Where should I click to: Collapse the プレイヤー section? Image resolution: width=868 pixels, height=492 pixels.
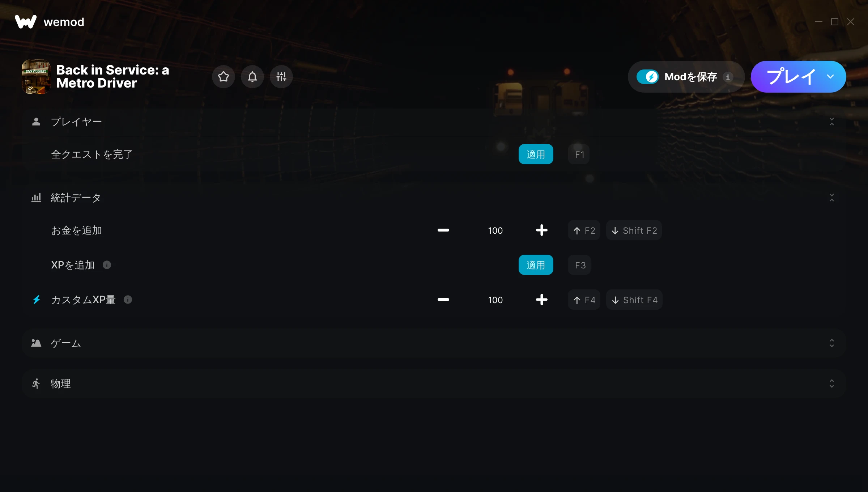point(832,122)
